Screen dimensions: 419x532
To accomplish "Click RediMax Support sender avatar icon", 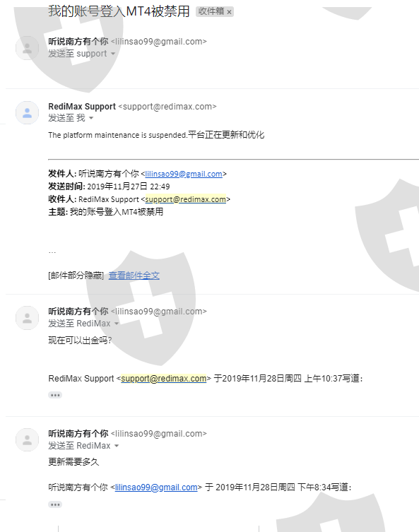I will click(27, 112).
